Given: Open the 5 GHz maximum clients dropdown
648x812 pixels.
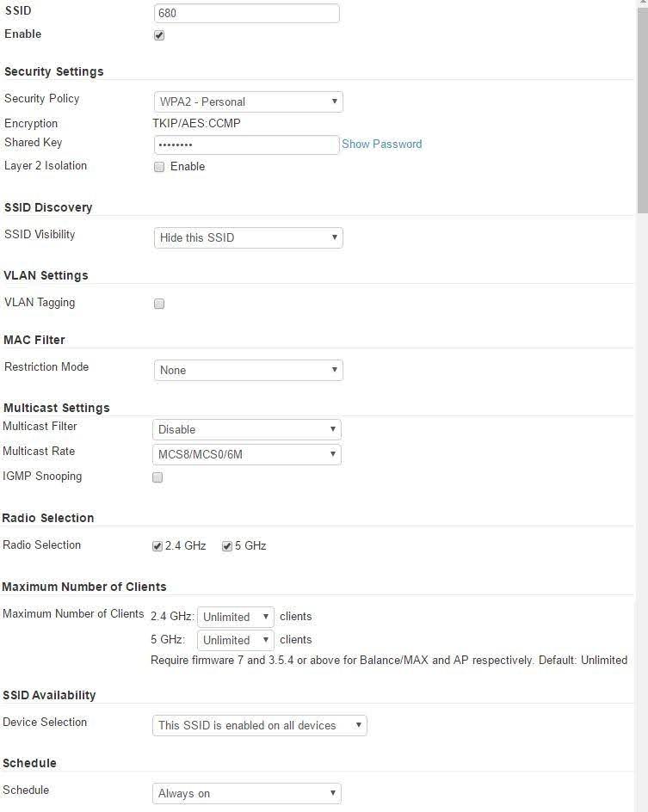Looking at the screenshot, I should pyautogui.click(x=235, y=640).
